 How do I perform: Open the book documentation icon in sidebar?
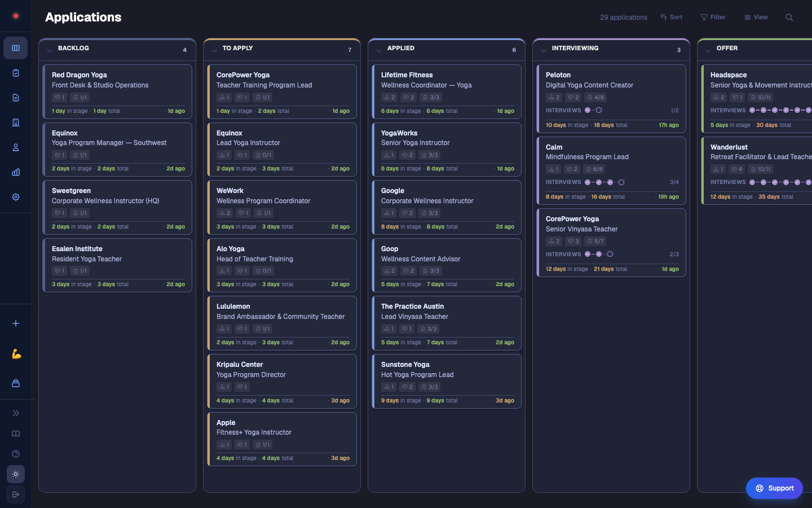click(16, 433)
